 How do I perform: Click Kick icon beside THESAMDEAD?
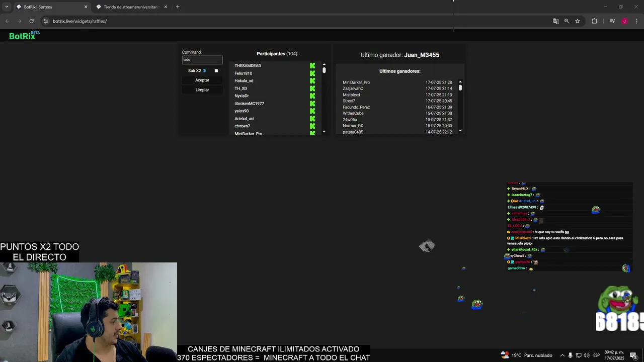(x=312, y=66)
